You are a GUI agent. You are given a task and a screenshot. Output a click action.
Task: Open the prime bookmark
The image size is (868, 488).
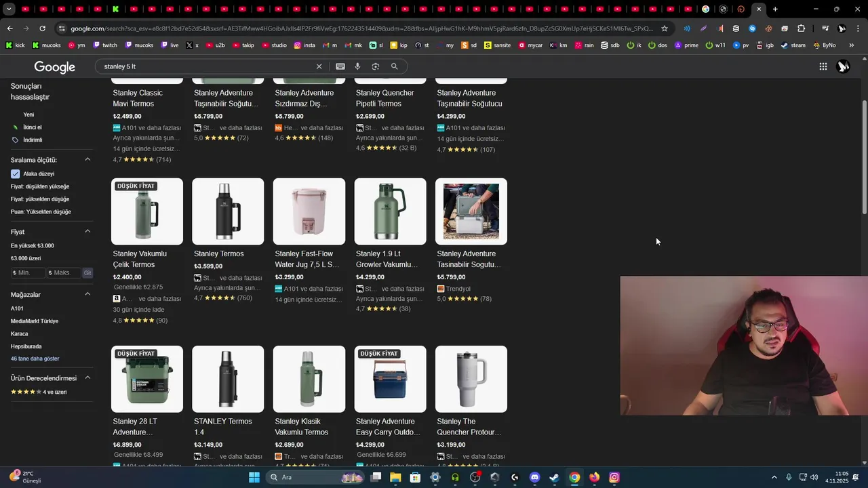pos(687,45)
